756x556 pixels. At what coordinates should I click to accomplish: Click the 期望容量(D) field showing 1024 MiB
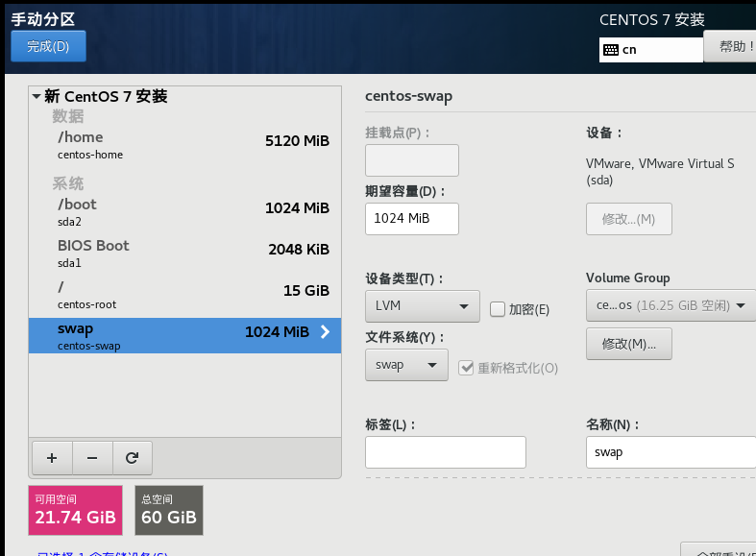pyautogui.click(x=412, y=219)
